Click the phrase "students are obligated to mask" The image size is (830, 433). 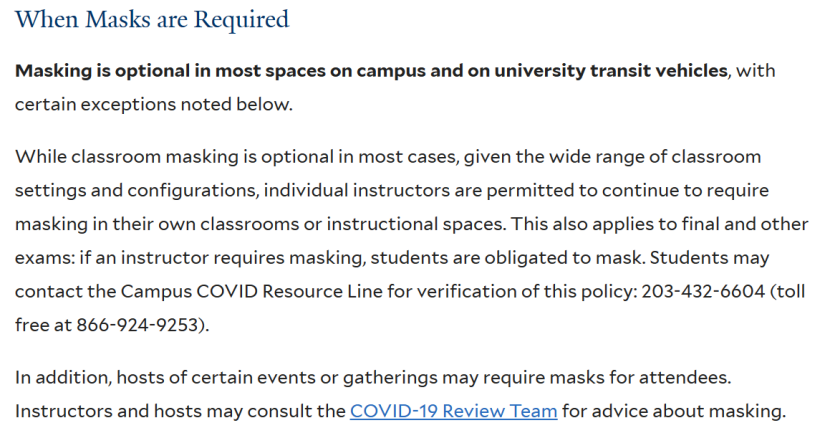tap(507, 258)
